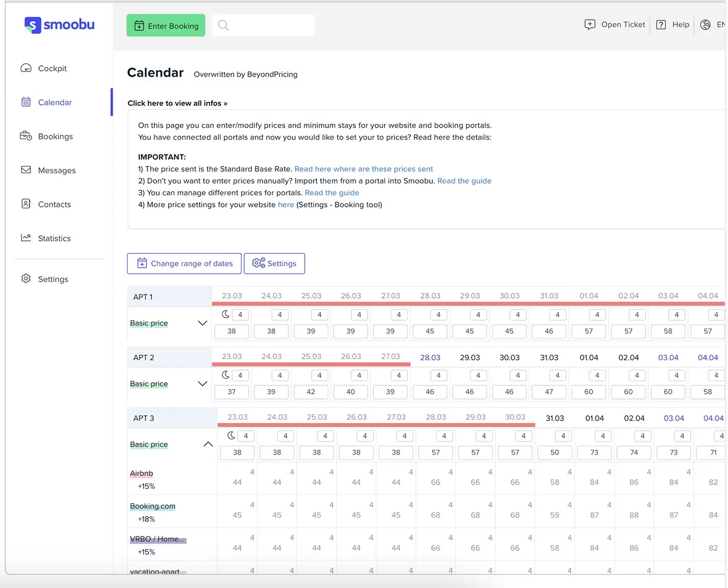Click APT 1 apartment label
This screenshot has height=588, width=728.
(143, 297)
